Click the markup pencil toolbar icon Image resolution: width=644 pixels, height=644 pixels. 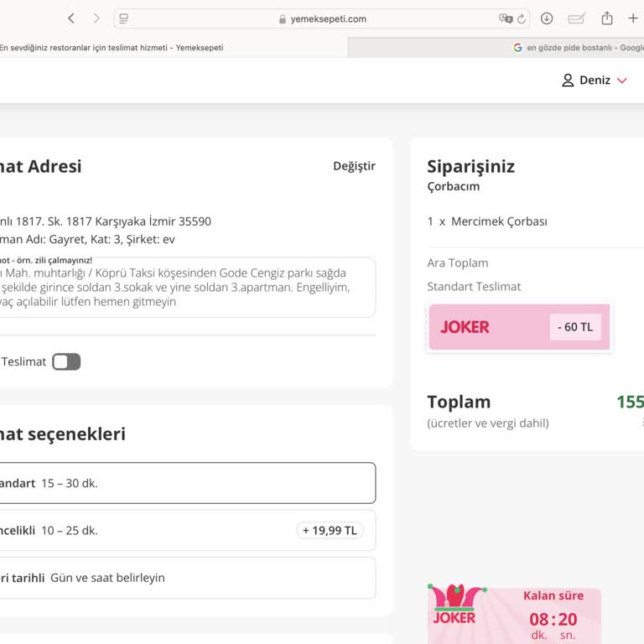click(577, 18)
